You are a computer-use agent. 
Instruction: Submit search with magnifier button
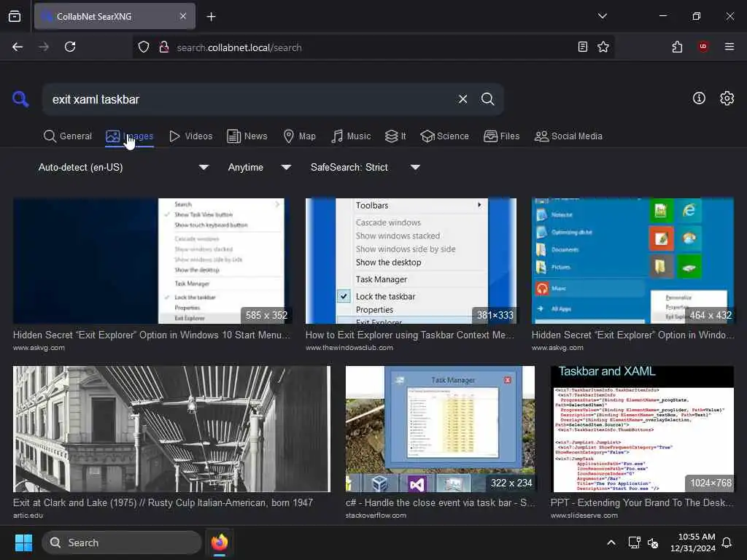click(x=487, y=99)
